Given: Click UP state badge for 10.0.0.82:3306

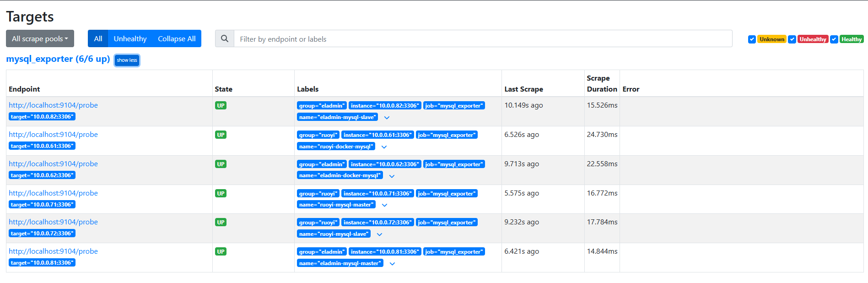Looking at the screenshot, I should pos(221,106).
